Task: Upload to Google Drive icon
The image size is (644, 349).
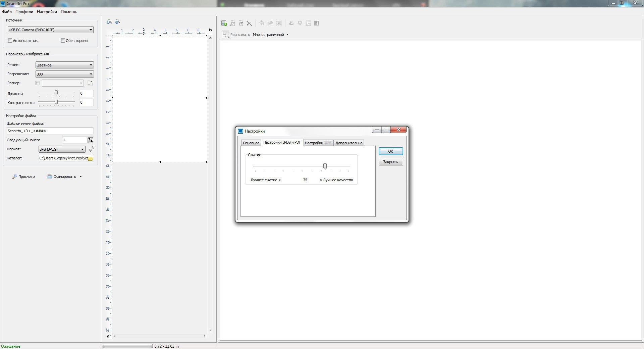Action: pos(291,23)
